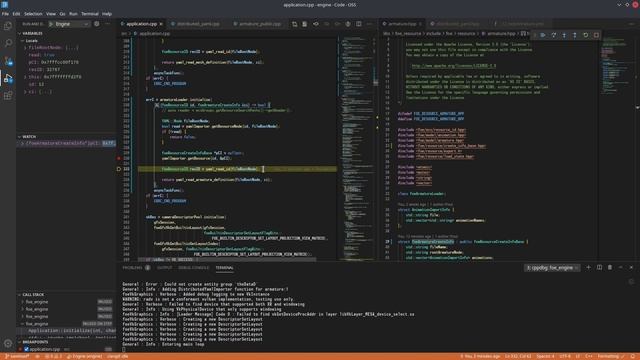
Task: Open the Run menu
Action: coord(73,14)
